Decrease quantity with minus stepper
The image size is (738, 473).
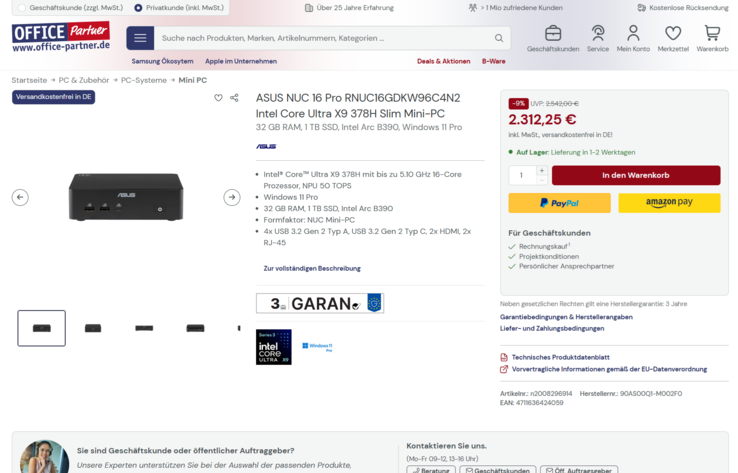tap(542, 180)
